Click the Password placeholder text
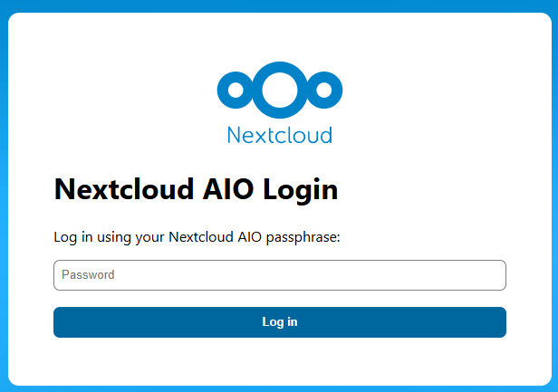 pos(88,275)
